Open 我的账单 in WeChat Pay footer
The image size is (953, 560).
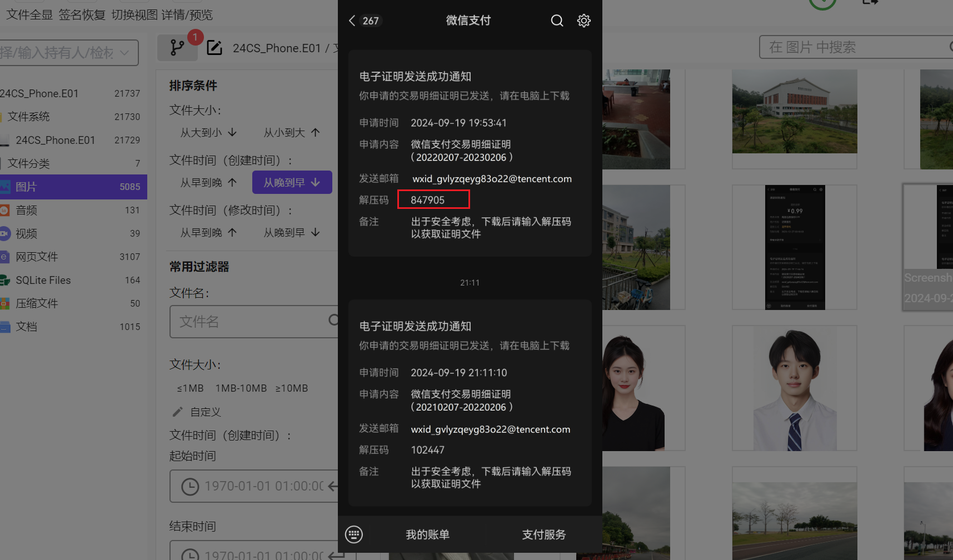427,534
